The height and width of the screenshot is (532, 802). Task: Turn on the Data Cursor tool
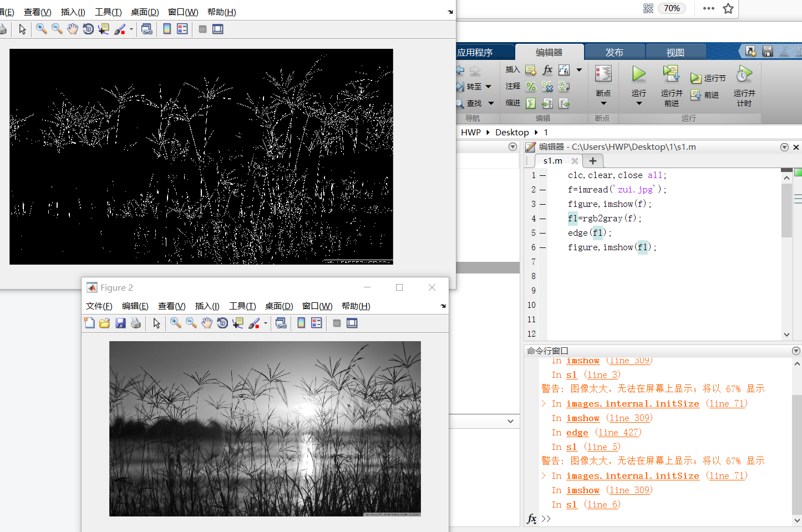pos(237,323)
